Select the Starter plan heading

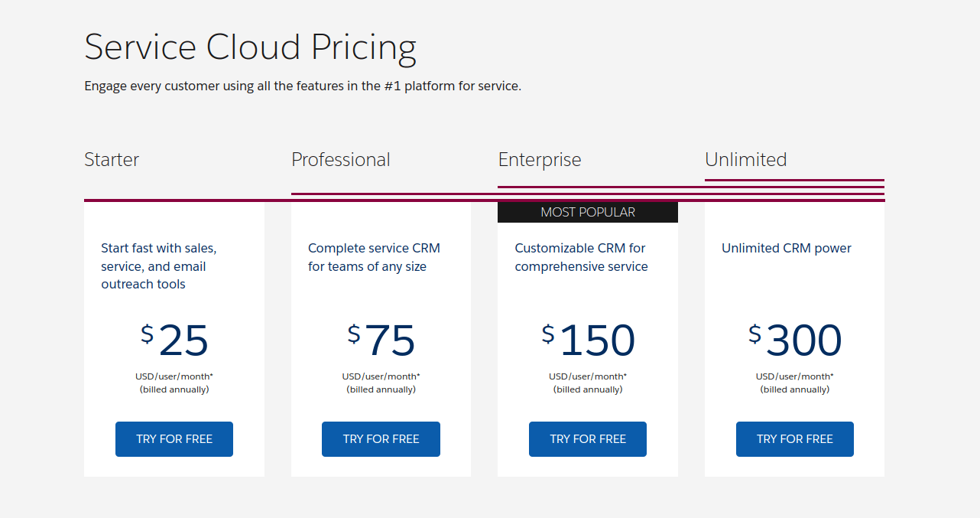click(112, 159)
